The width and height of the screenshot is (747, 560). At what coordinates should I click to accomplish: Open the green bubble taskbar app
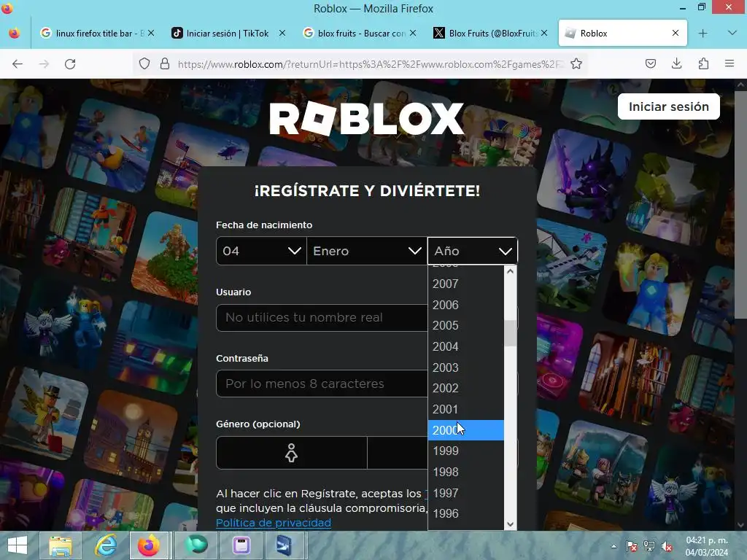[196, 545]
